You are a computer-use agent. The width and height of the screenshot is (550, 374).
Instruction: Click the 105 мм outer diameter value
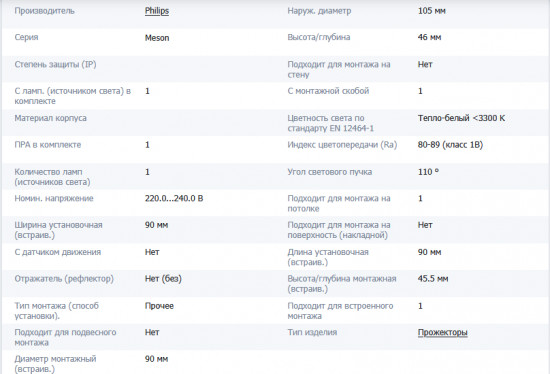(x=431, y=11)
